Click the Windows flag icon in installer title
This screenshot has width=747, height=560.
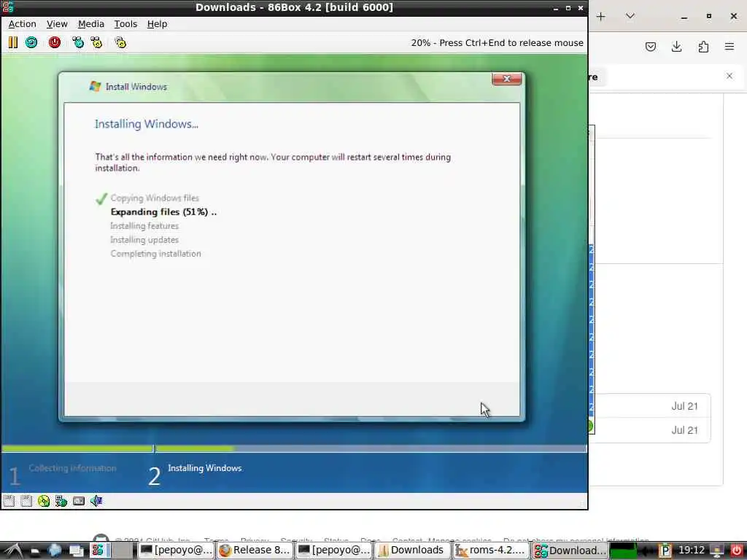click(x=95, y=86)
